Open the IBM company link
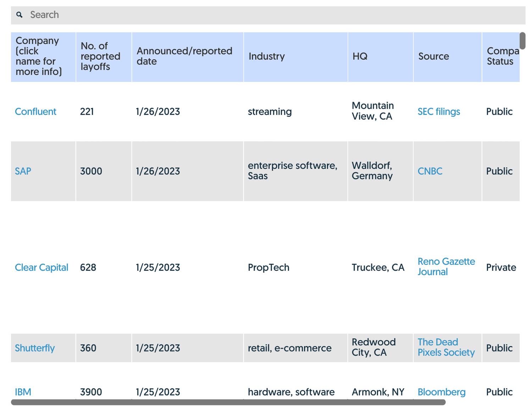The width and height of the screenshot is (532, 415). click(23, 392)
